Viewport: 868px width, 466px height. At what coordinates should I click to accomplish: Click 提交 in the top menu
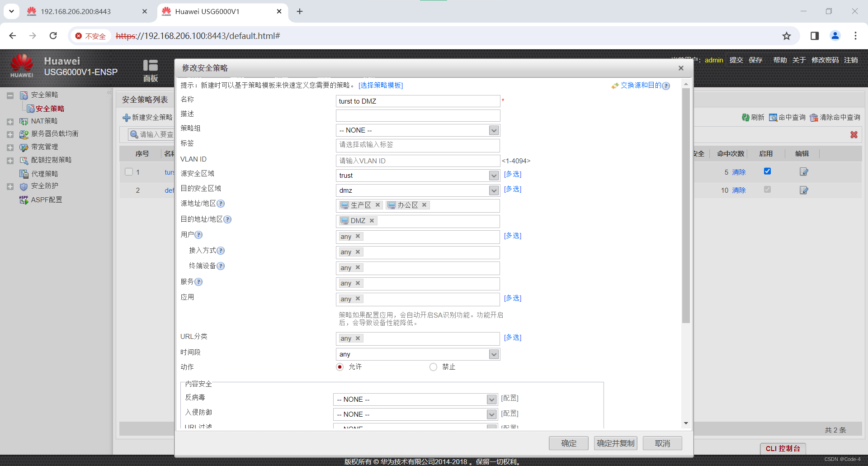click(x=736, y=60)
